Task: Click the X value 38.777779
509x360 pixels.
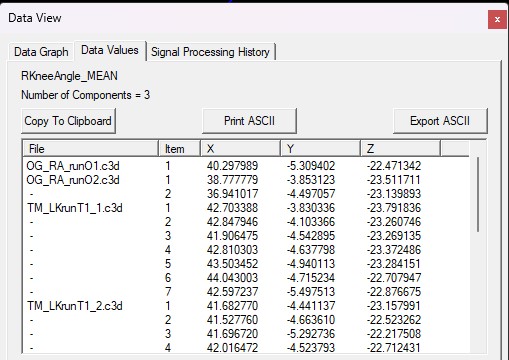Action: click(232, 180)
